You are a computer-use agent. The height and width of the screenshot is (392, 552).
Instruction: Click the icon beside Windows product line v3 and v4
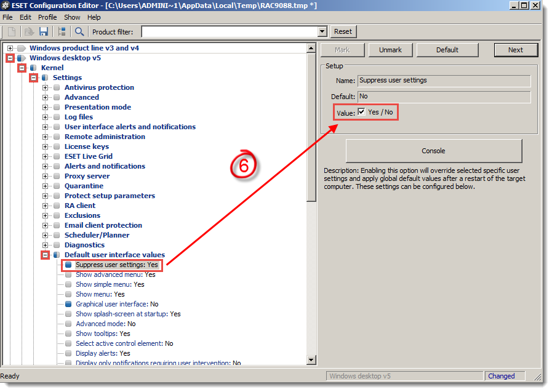pyautogui.click(x=22, y=48)
